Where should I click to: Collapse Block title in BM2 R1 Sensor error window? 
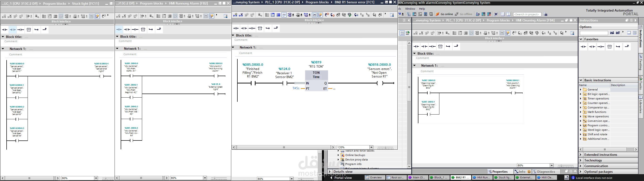tap(233, 36)
